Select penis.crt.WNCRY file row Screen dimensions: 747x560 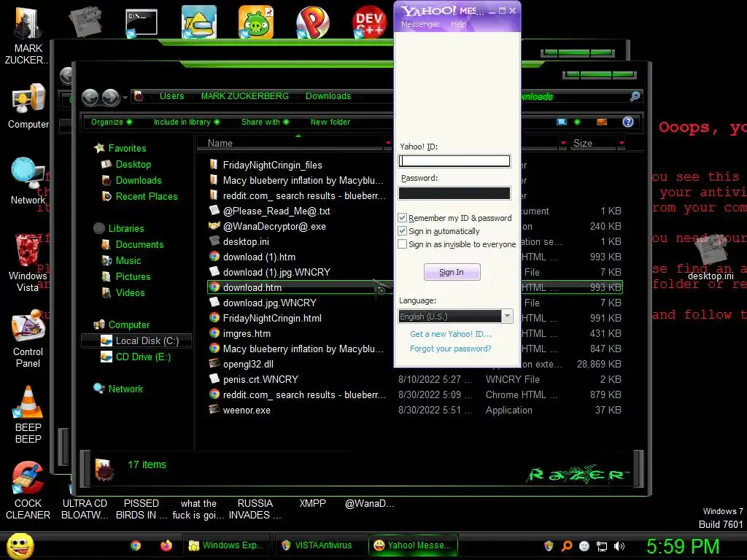tap(414, 379)
